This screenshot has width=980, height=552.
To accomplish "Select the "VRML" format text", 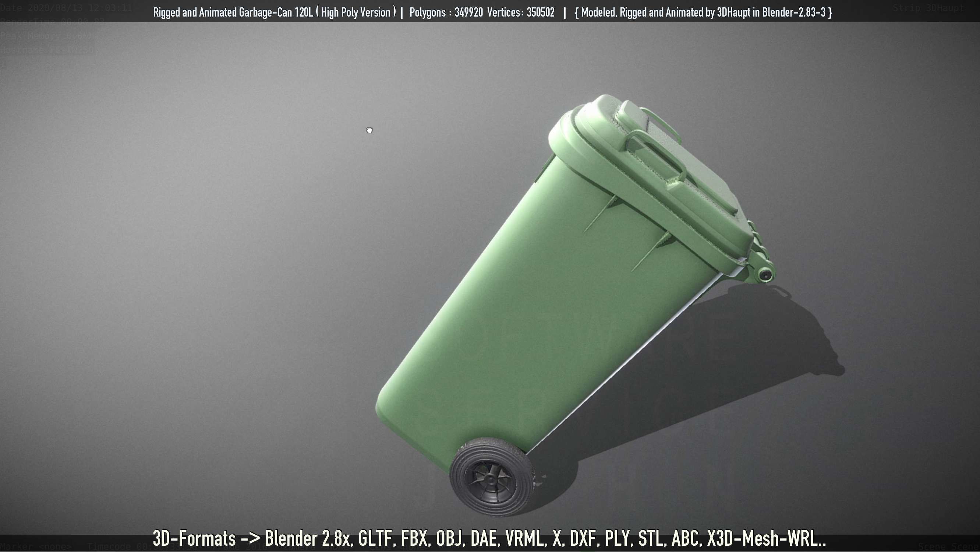I will (526, 538).
